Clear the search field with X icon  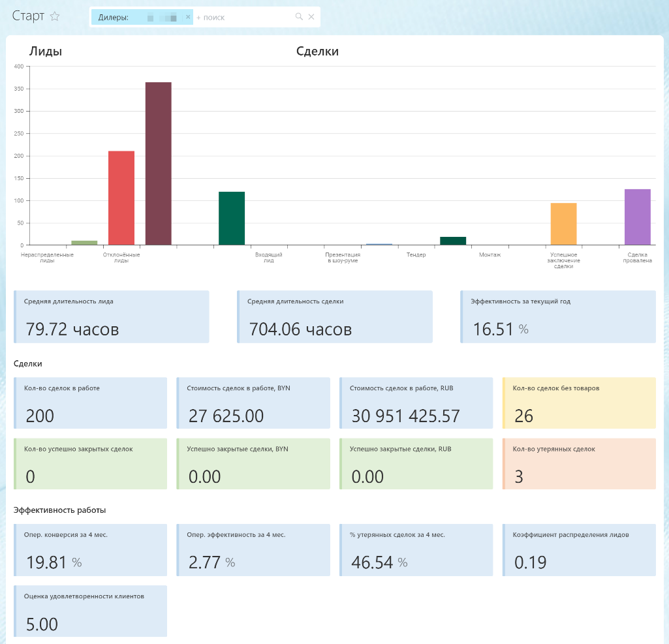click(311, 16)
